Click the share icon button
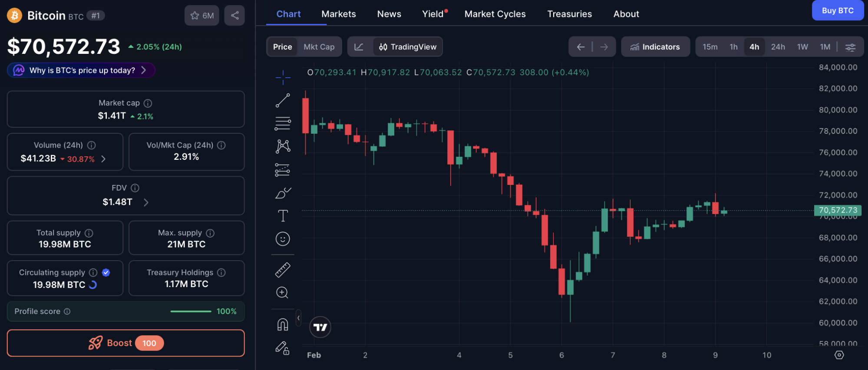Image resolution: width=868 pixels, height=370 pixels. pyautogui.click(x=234, y=16)
